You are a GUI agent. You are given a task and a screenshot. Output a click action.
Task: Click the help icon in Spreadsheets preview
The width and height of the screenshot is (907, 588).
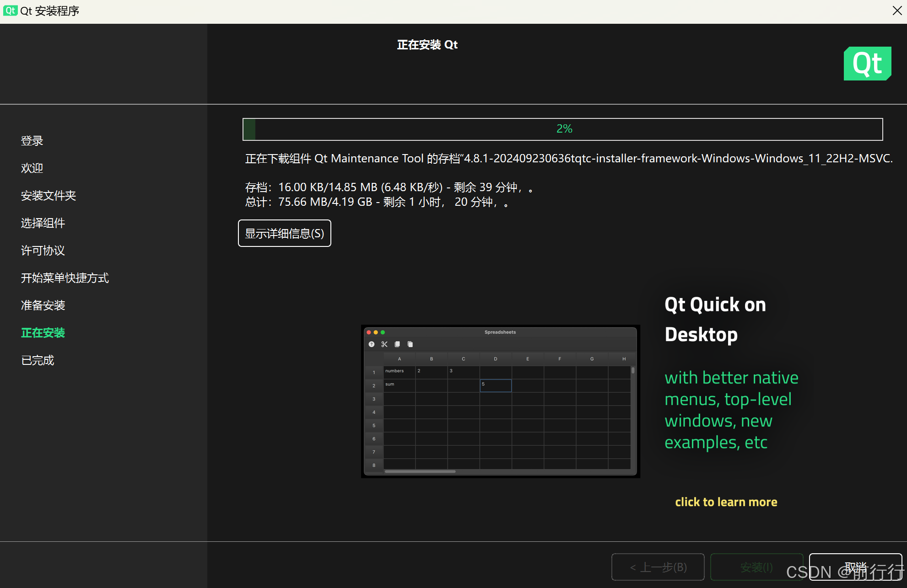[372, 344]
